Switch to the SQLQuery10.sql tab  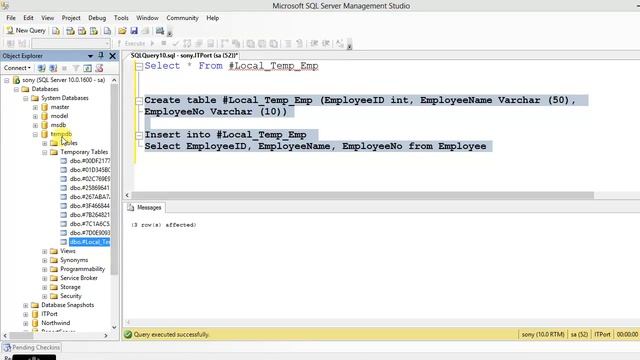(184, 56)
